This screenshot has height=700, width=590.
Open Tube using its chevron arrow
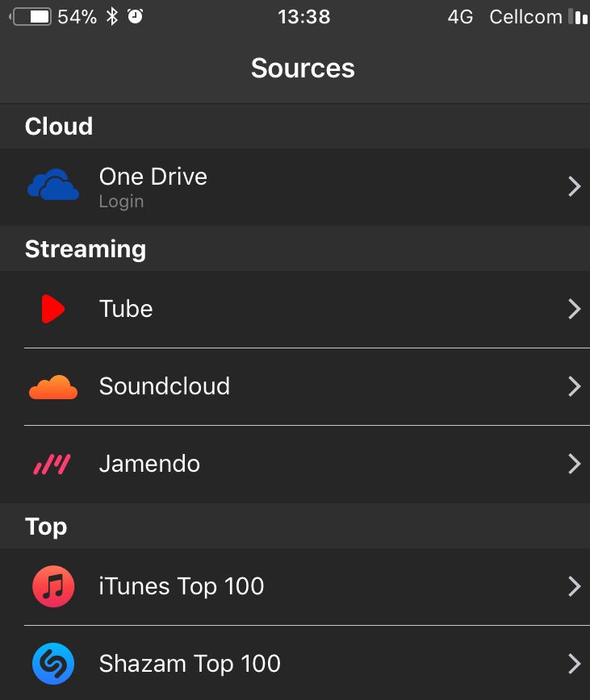click(575, 309)
